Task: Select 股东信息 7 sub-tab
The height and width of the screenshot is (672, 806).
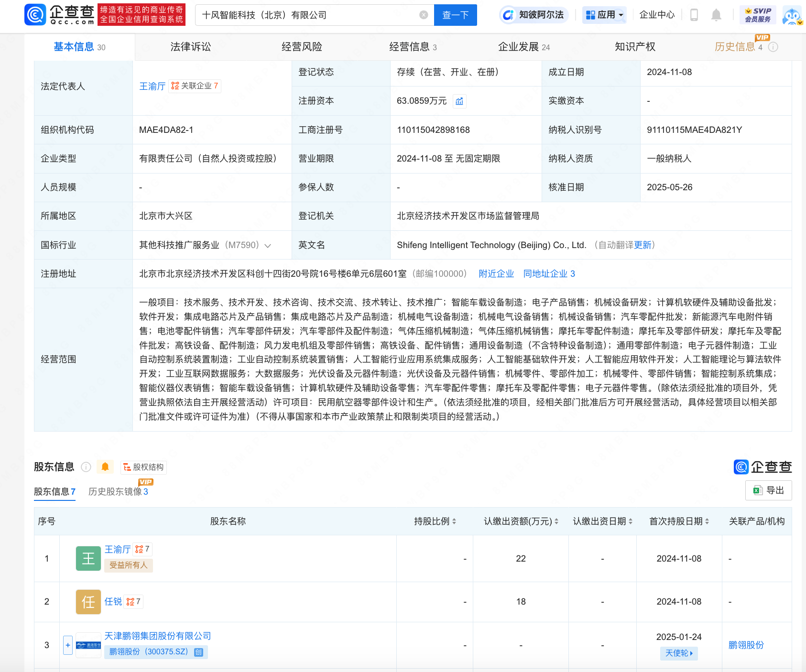Action: pos(54,492)
